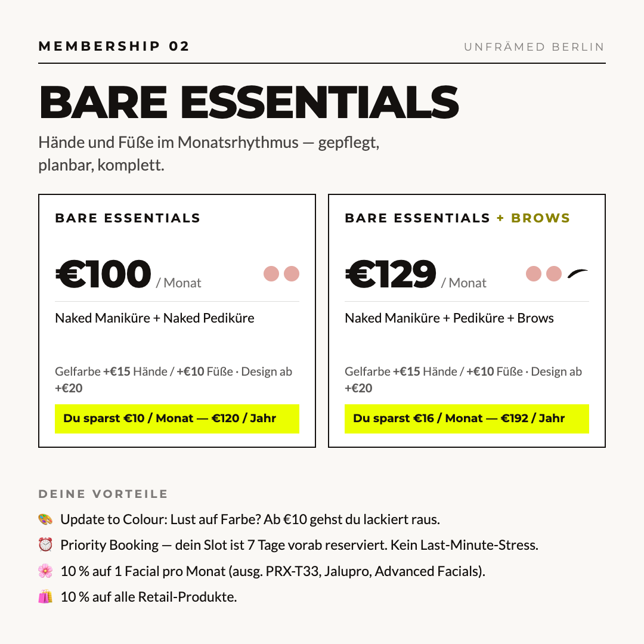Click the MEMBERSHIP 02 header label
This screenshot has height=644, width=644.
(114, 46)
